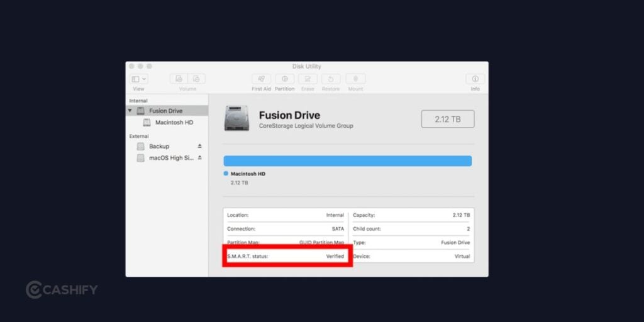Click the Fusion Drive heading text

pos(289,116)
